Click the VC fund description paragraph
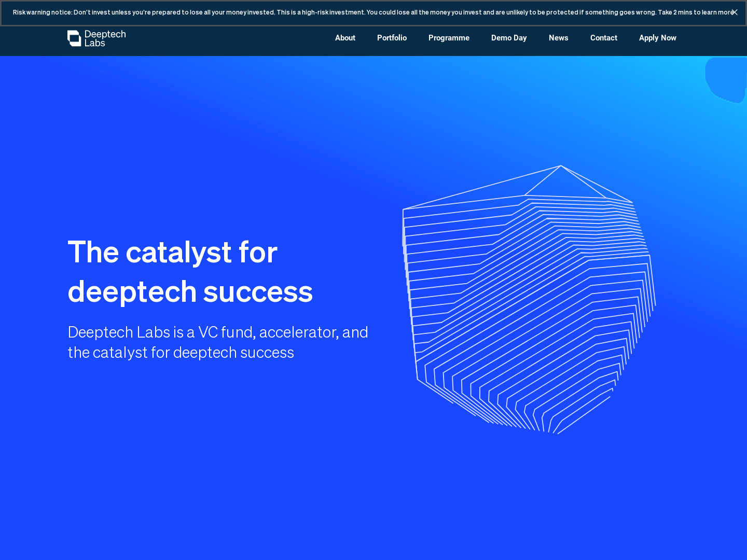The height and width of the screenshot is (560, 747). (218, 342)
